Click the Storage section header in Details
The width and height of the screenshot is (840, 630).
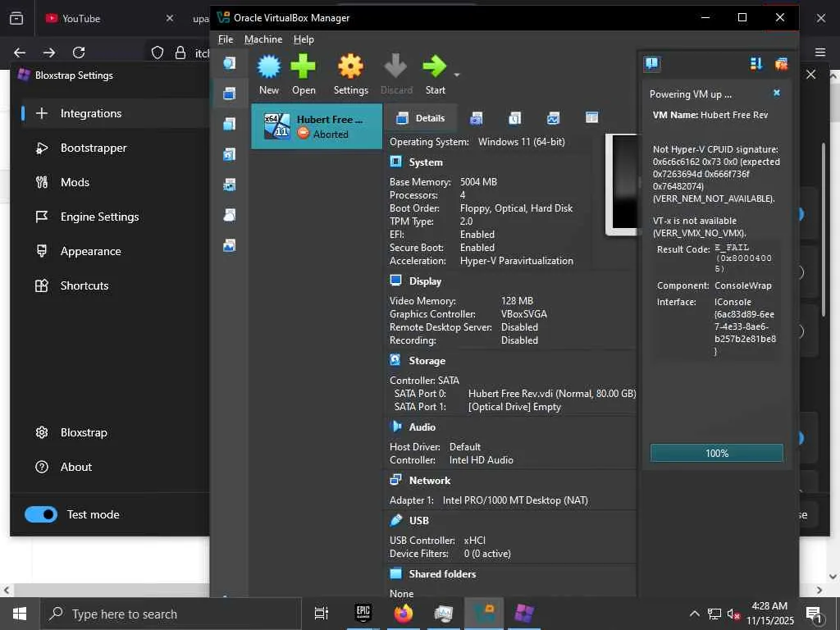[x=427, y=361]
